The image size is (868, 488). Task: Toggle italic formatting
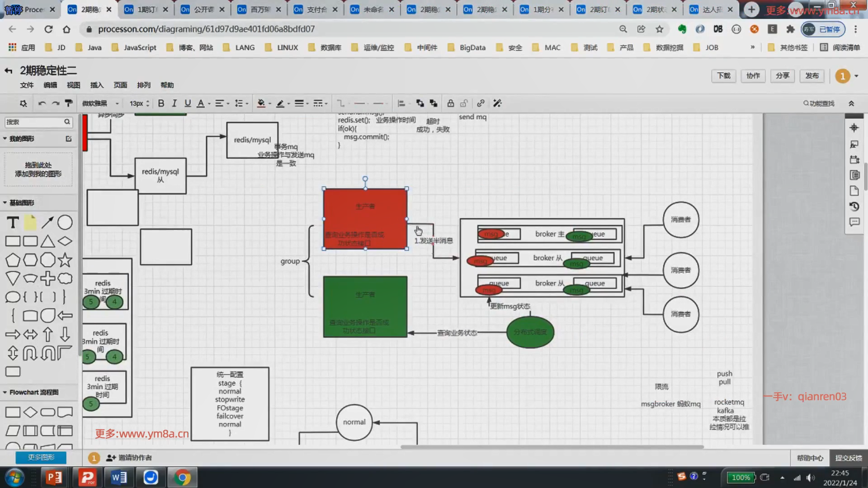(x=174, y=103)
